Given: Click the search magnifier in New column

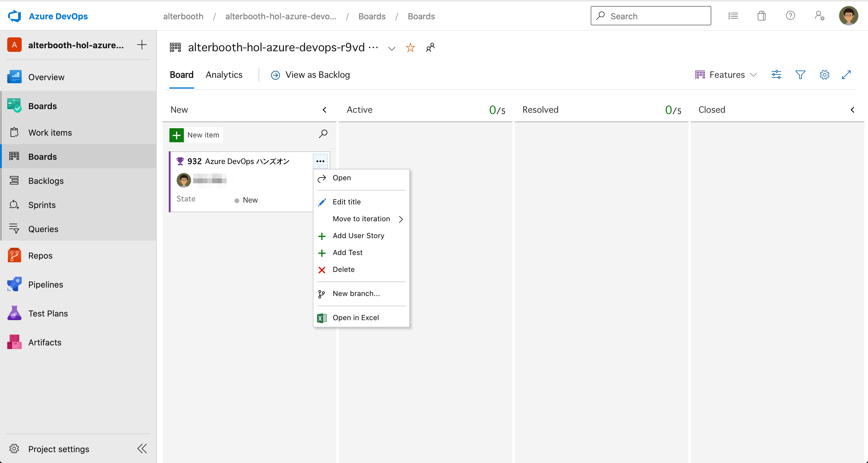Looking at the screenshot, I should pos(323,134).
